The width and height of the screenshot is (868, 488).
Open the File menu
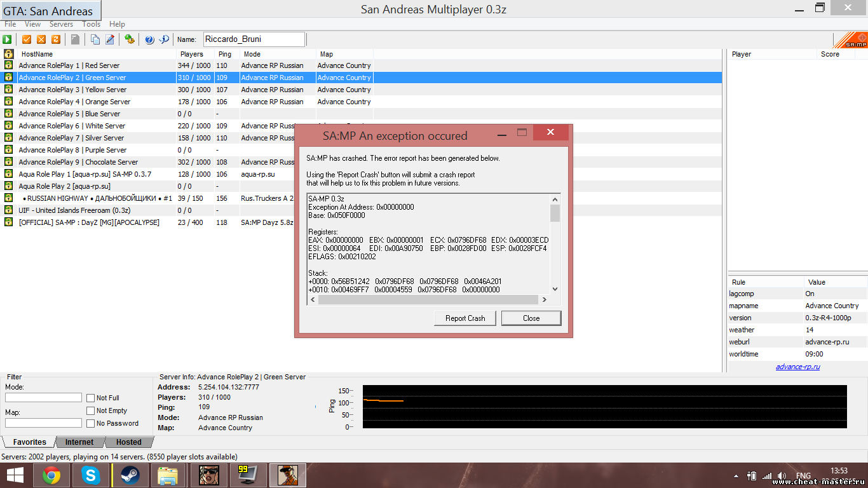pos(11,24)
